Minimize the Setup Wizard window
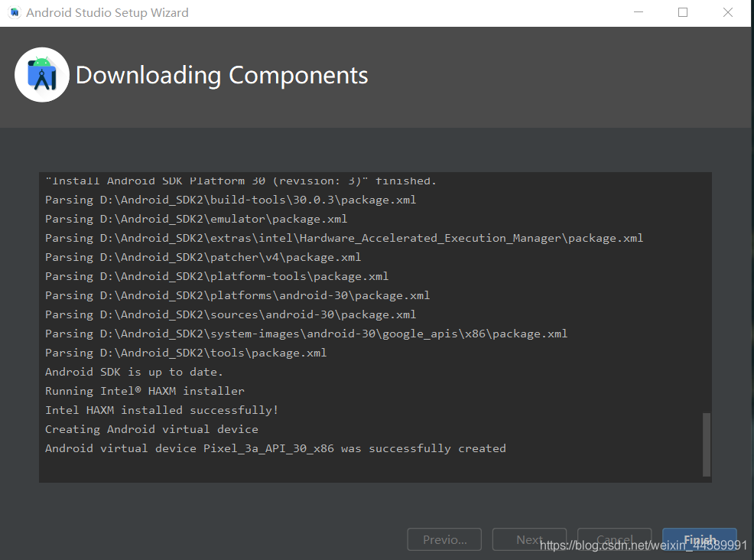The width and height of the screenshot is (754, 560). [639, 12]
